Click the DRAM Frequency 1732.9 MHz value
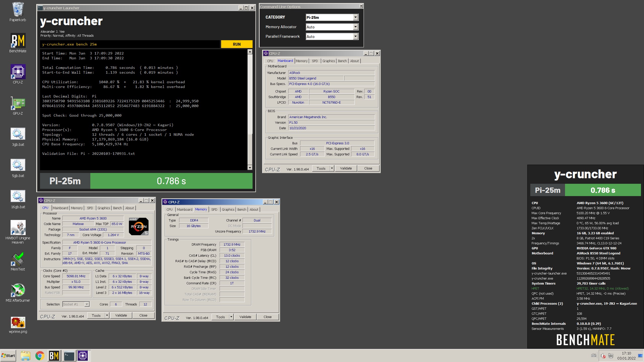 click(x=232, y=244)
